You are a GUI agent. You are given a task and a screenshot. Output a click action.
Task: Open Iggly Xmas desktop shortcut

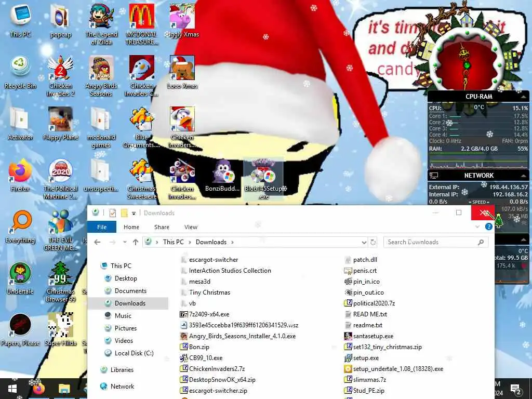182,21
